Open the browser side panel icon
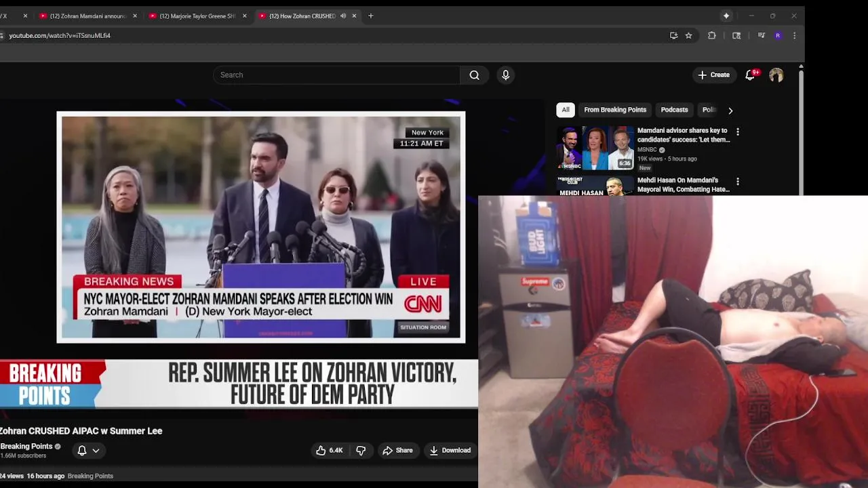 [x=736, y=35]
